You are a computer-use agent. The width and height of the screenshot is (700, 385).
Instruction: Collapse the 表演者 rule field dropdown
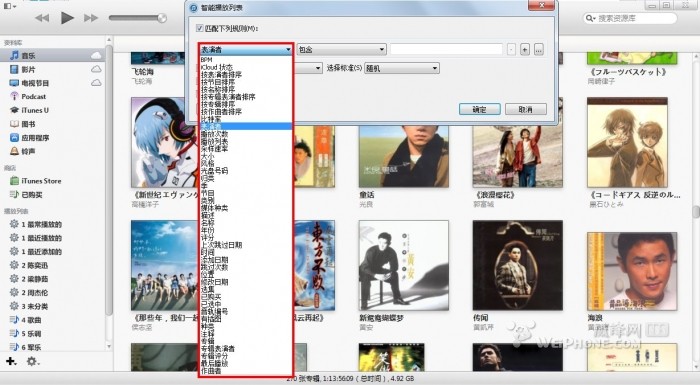pos(246,50)
